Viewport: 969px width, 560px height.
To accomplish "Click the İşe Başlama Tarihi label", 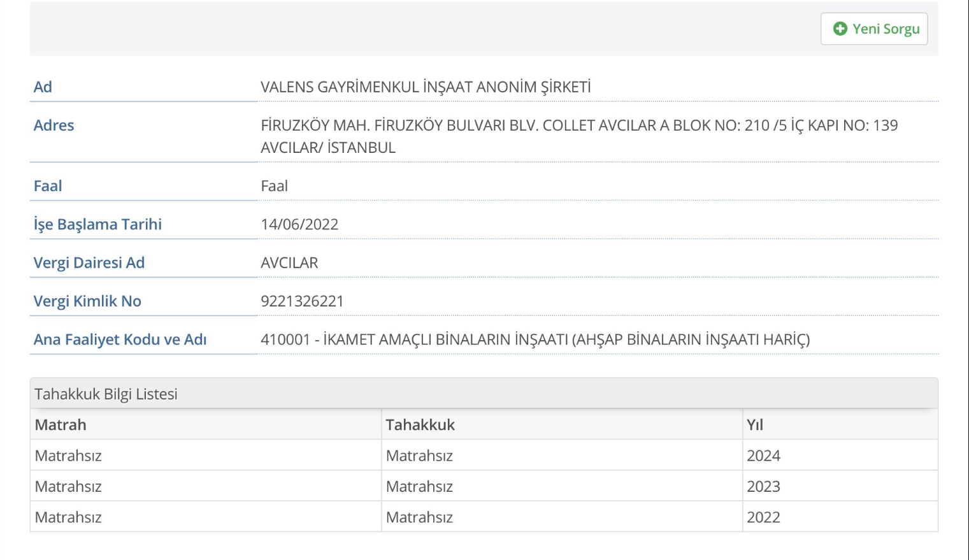I will point(97,224).
